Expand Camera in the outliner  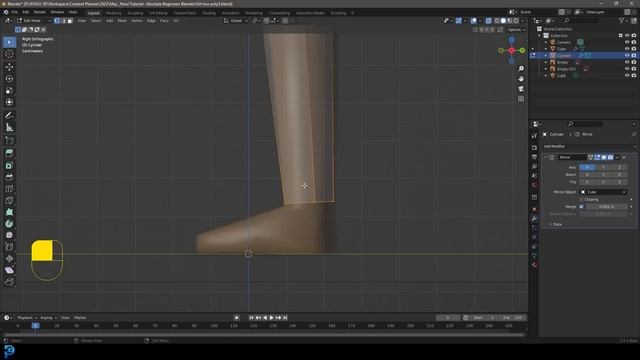[x=546, y=42]
